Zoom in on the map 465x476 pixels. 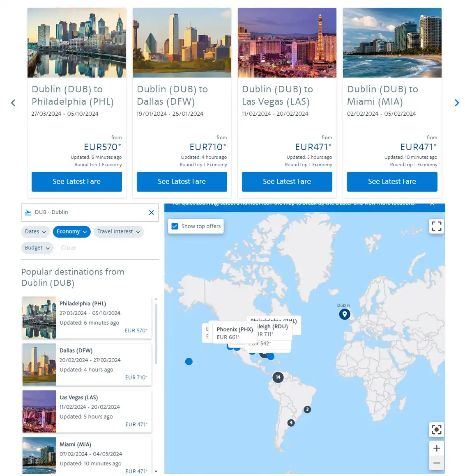(x=436, y=449)
